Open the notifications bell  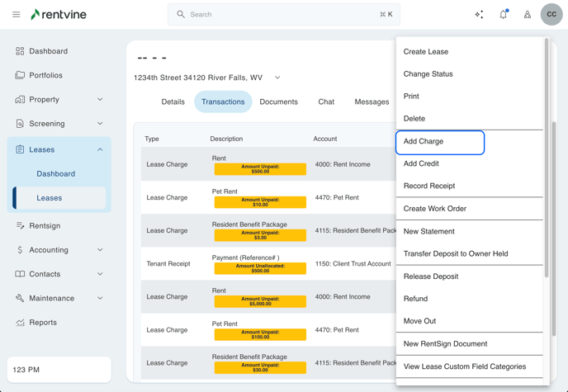pos(503,15)
